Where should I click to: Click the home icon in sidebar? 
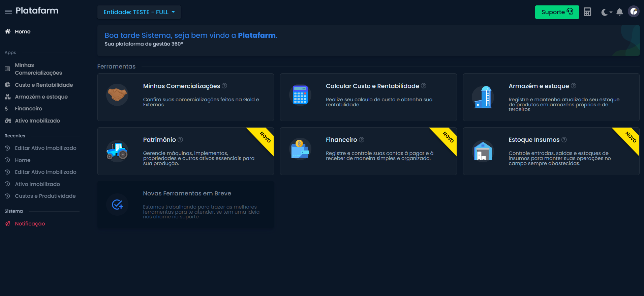[7, 31]
